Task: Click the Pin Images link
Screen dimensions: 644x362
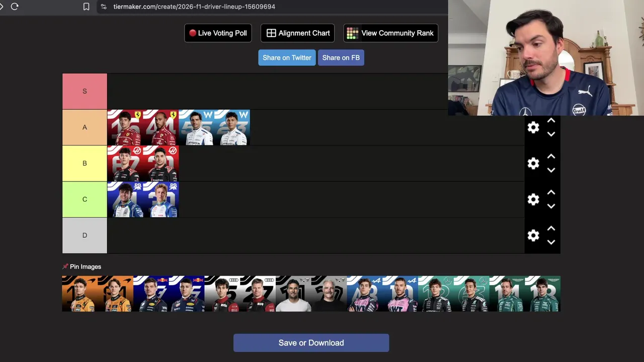Action: pyautogui.click(x=86, y=266)
